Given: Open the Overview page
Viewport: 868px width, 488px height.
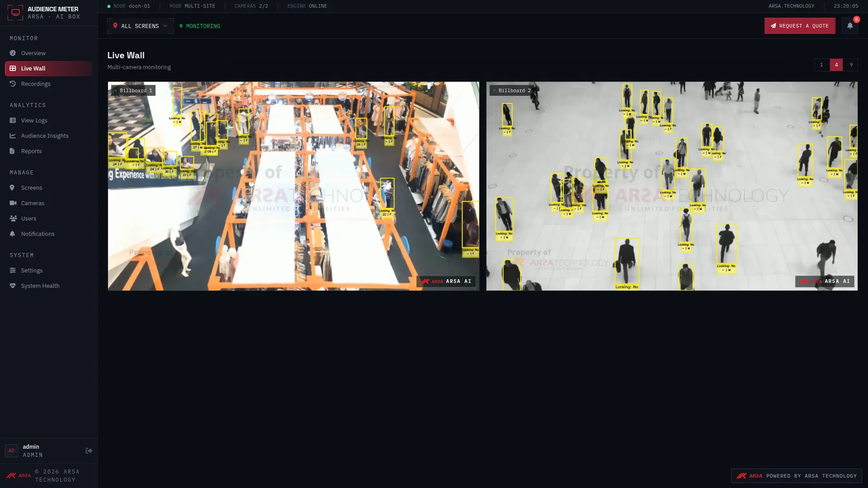Looking at the screenshot, I should 49,53.
